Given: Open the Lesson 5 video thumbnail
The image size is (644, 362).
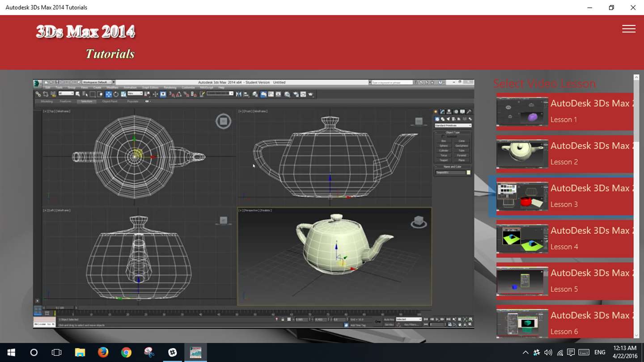Looking at the screenshot, I should pyautogui.click(x=522, y=281).
